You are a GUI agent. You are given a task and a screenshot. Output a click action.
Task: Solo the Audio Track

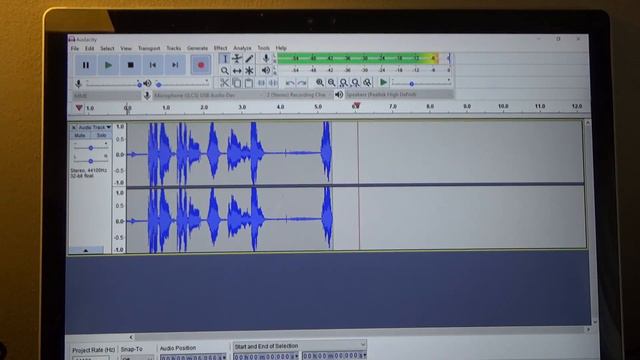click(101, 136)
